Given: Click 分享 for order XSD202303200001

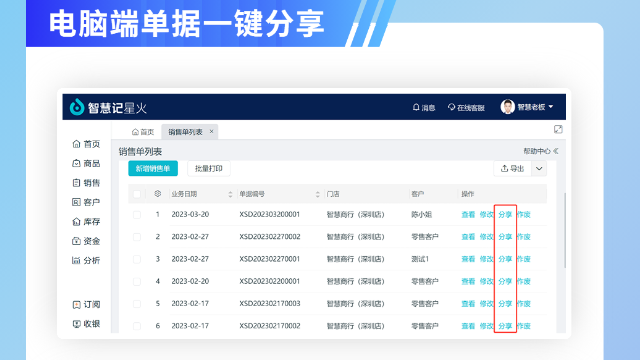Looking at the screenshot, I should [x=505, y=215].
